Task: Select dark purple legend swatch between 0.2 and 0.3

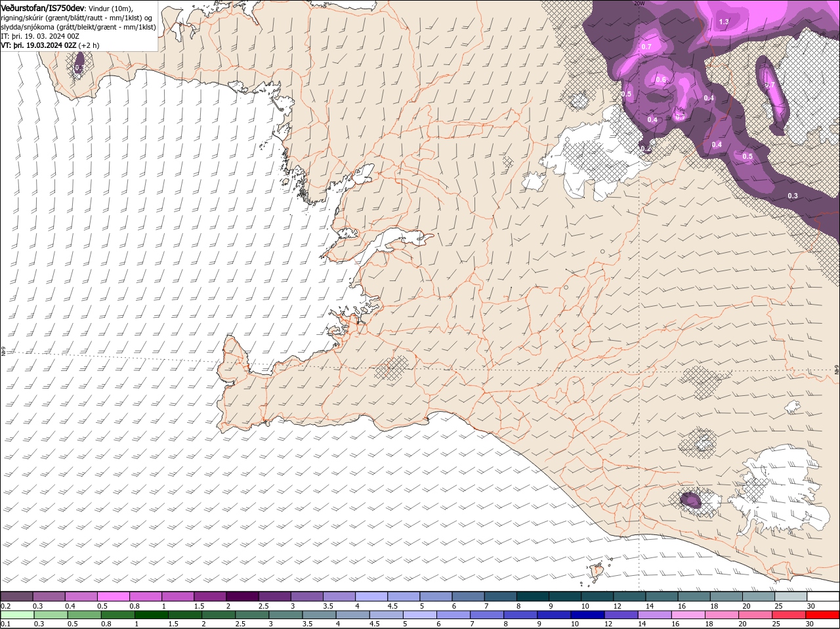Action: click(x=16, y=596)
